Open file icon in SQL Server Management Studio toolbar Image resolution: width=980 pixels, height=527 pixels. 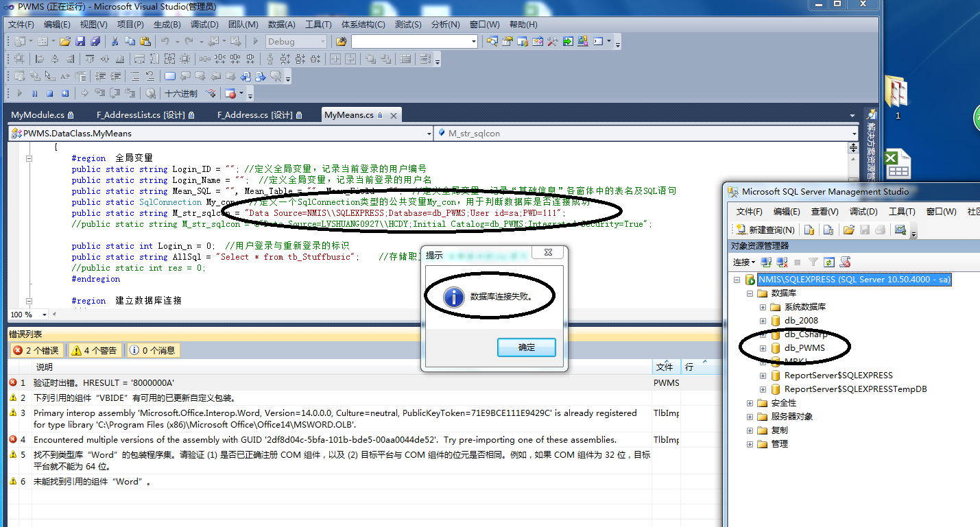pyautogui.click(x=848, y=230)
